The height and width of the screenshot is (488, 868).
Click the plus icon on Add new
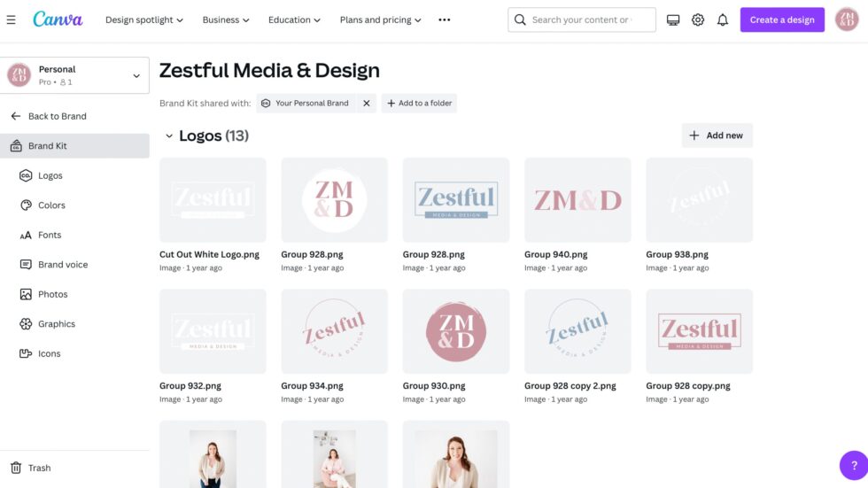(x=694, y=136)
